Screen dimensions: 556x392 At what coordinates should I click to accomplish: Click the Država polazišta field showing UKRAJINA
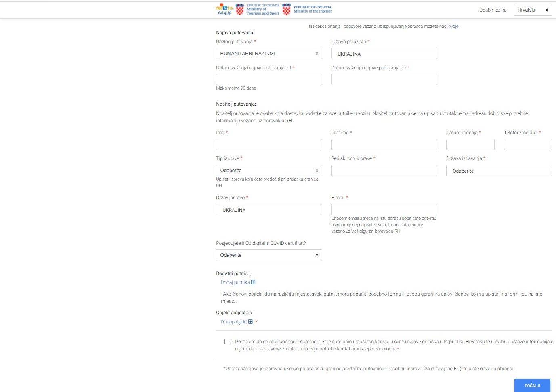coord(384,54)
